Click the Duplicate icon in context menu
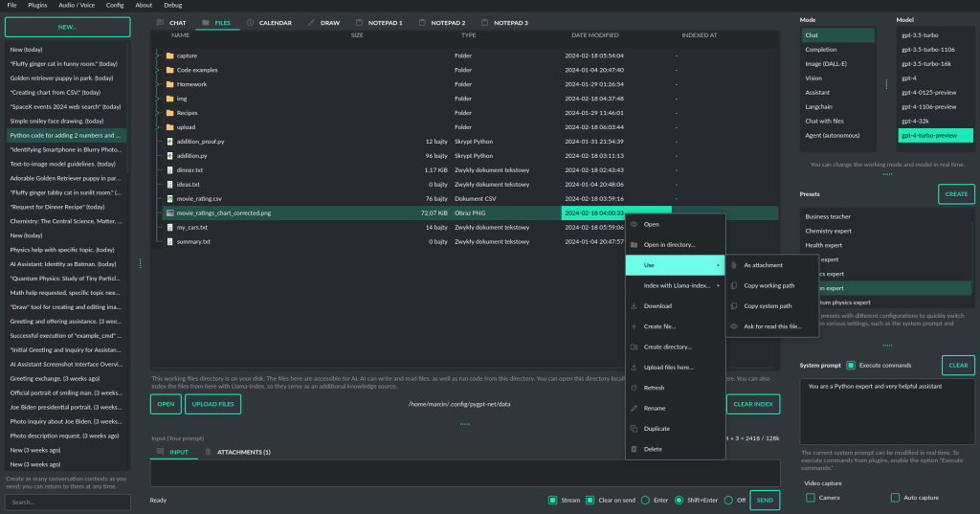980x514 pixels. point(634,429)
